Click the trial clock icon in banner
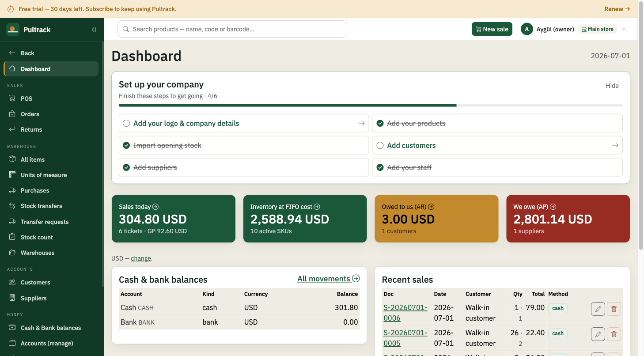This screenshot has width=644, height=356. [x=11, y=9]
